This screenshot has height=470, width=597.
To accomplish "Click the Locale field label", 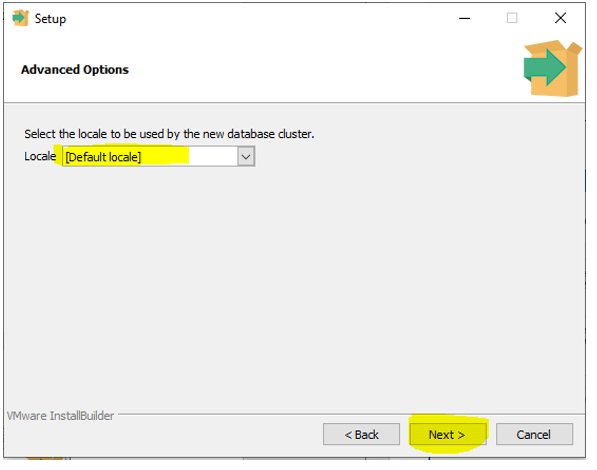I will (40, 156).
